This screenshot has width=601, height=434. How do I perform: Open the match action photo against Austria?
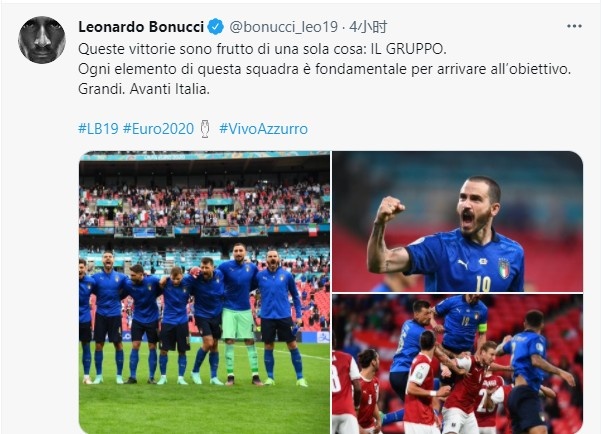[x=457, y=364]
